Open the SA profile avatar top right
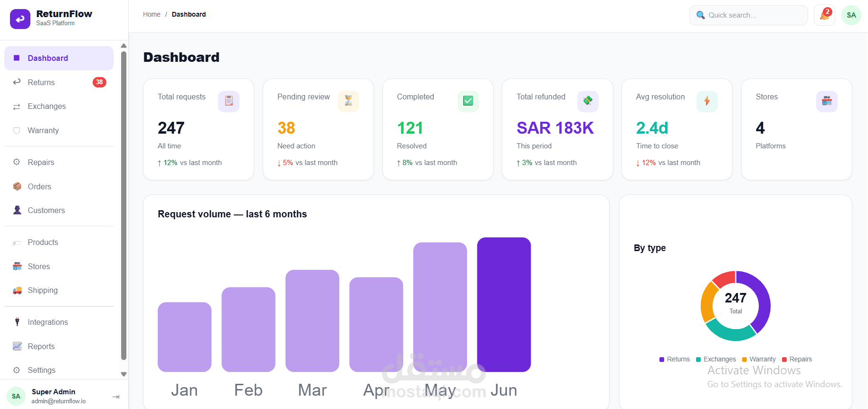Image resolution: width=868 pixels, height=409 pixels. tap(851, 15)
